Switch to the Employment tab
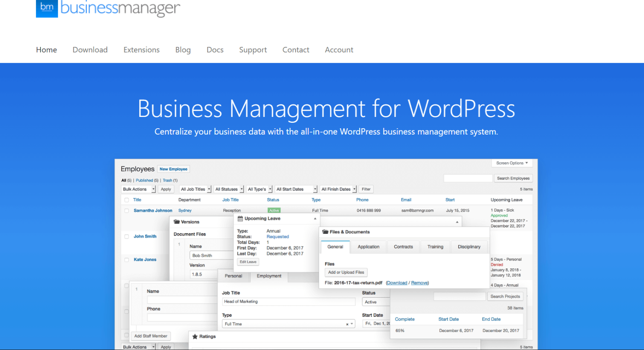Viewport: 644px width, 350px height. point(269,276)
